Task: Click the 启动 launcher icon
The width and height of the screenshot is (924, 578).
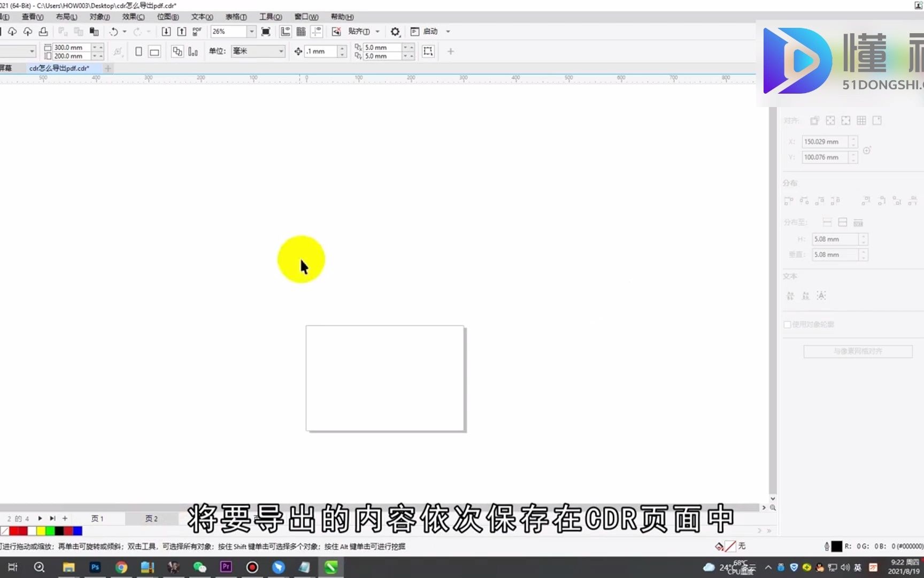Action: coord(414,32)
